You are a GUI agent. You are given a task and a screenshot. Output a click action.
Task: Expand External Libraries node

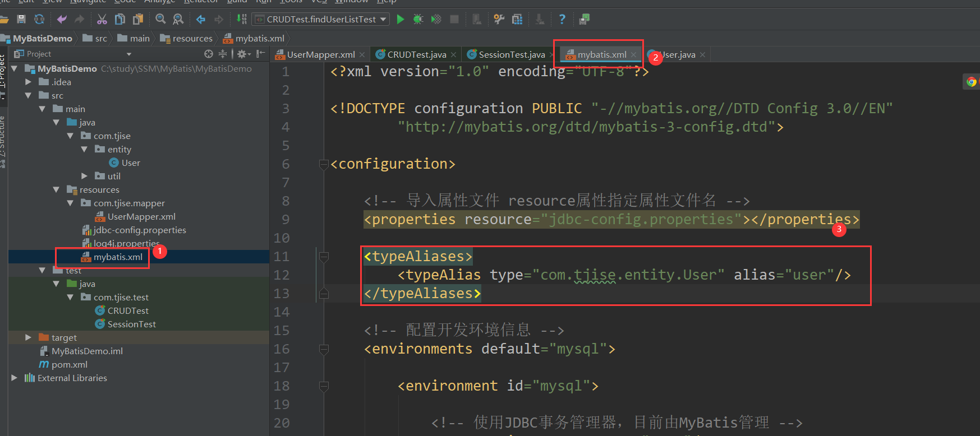pos(15,378)
